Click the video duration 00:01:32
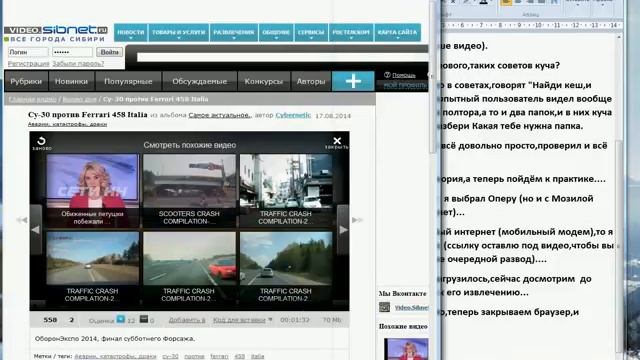640x360 pixels. (x=295, y=320)
